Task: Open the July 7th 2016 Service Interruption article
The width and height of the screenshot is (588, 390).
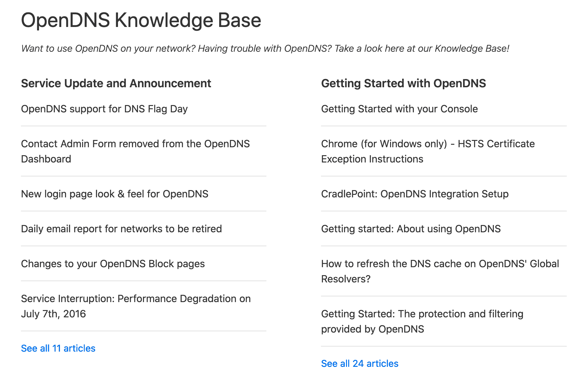Action: click(136, 306)
